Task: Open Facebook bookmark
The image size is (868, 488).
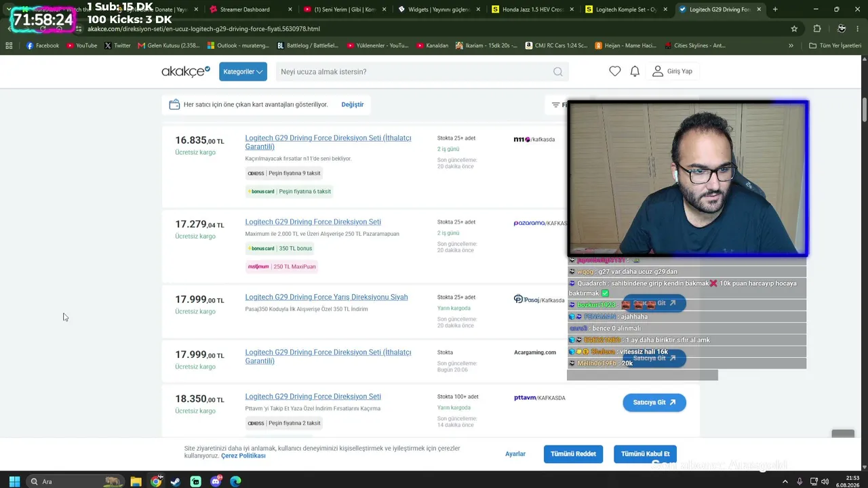Action: (43, 45)
